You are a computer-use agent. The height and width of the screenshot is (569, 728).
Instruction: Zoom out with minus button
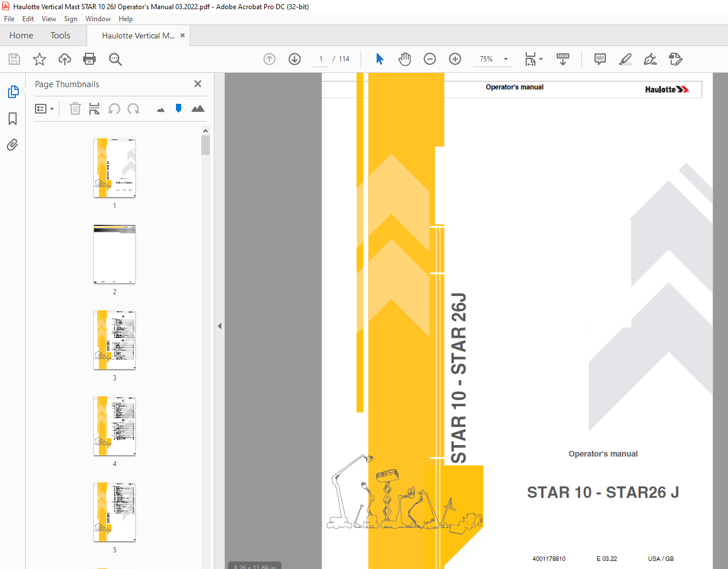click(430, 59)
